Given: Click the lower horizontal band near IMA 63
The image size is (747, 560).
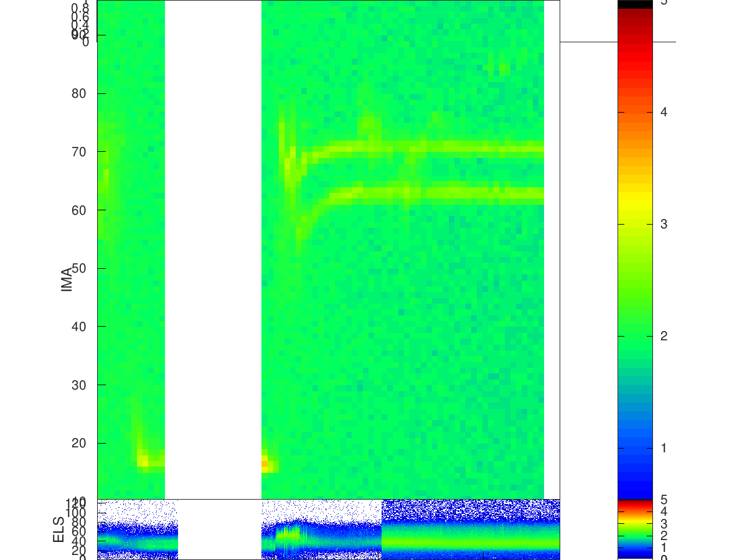Looking at the screenshot, I should 436,194.
